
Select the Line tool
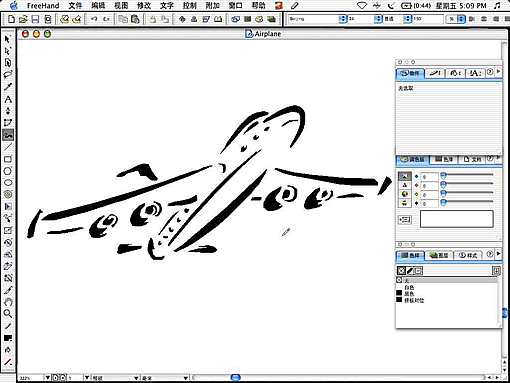pos(8,147)
